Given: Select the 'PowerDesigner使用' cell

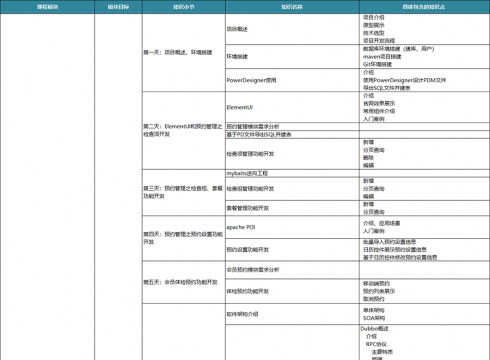Looking at the screenshot, I should coord(292,80).
